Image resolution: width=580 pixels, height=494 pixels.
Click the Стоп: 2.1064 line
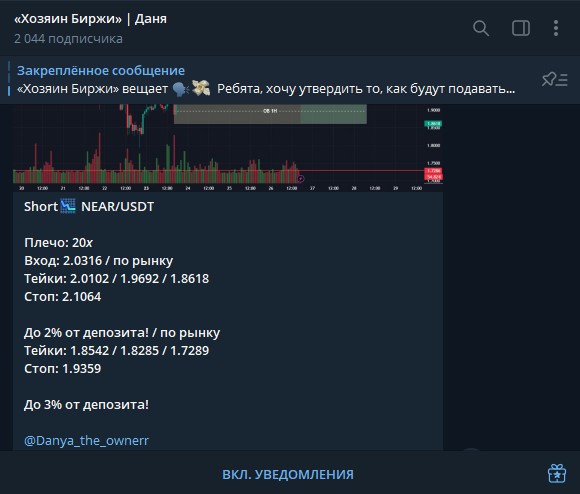click(63, 297)
